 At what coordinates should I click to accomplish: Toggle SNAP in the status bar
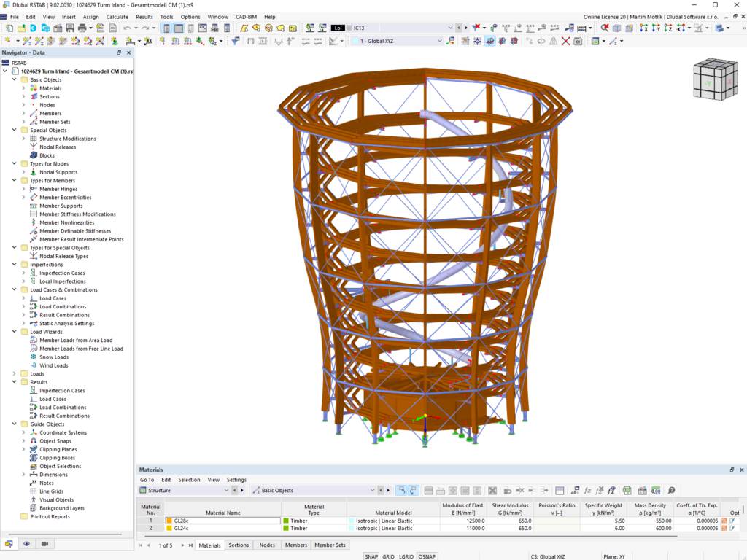pos(371,556)
